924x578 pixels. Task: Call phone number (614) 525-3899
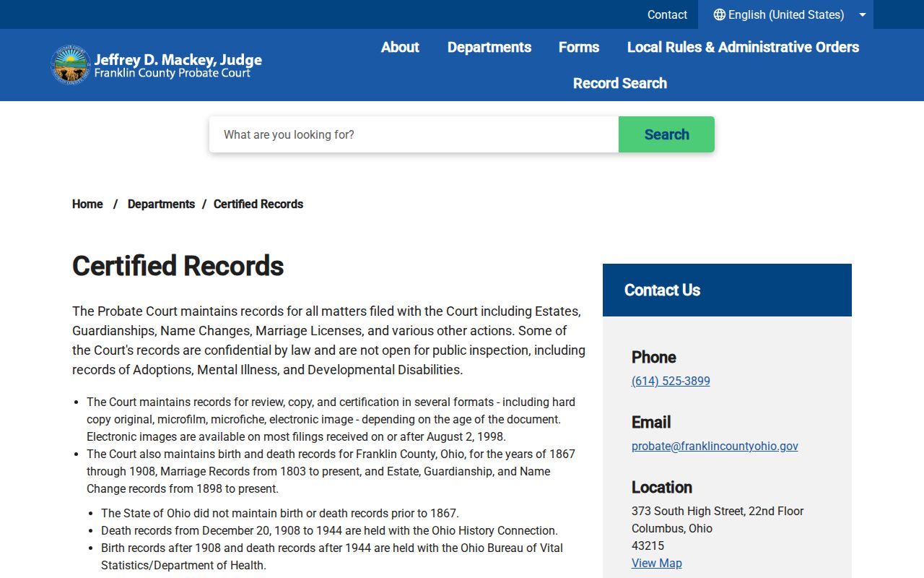click(x=671, y=381)
